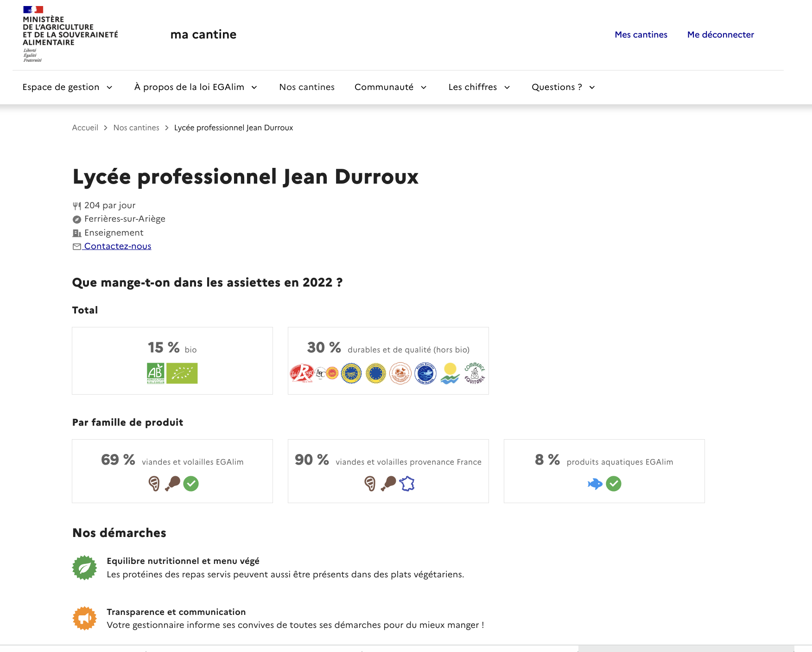Open the Les chiffres dropdown
Viewport: 812px width, 652px height.
coord(479,87)
